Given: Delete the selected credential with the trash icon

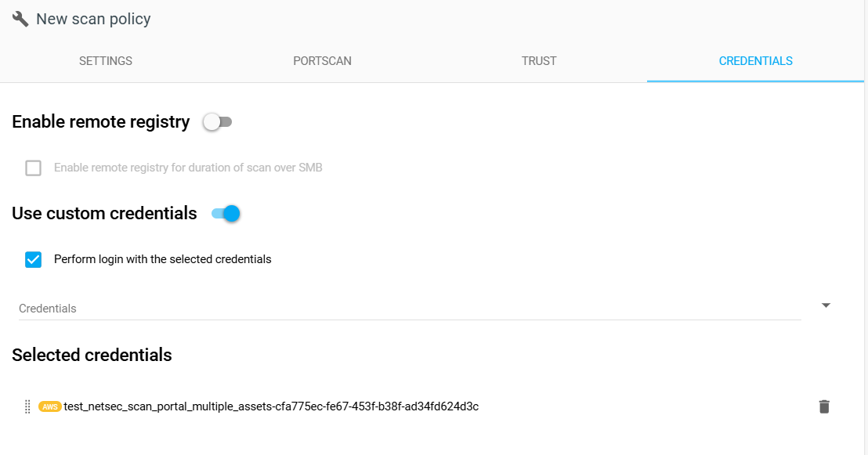Looking at the screenshot, I should click(823, 406).
